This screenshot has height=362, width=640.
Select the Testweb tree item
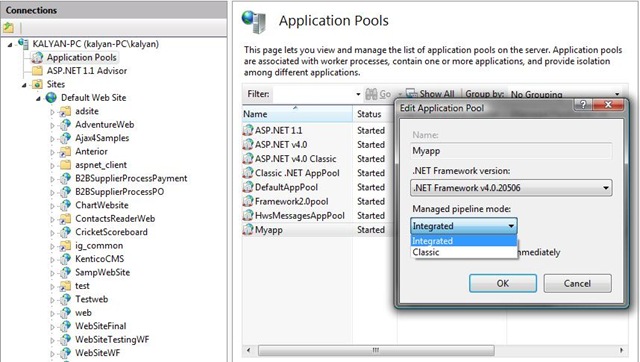(x=91, y=299)
